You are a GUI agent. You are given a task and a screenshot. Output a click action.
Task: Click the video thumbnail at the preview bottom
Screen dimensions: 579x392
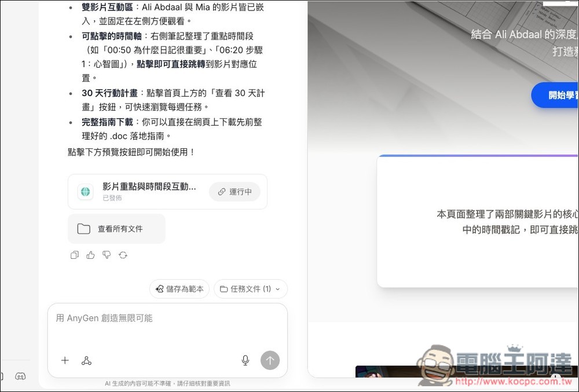(466, 371)
